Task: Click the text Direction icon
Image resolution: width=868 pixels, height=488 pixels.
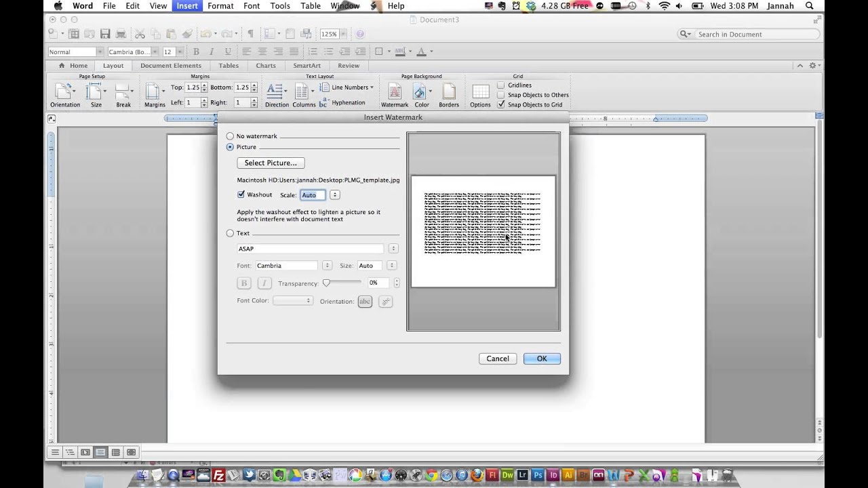Action: [x=275, y=91]
